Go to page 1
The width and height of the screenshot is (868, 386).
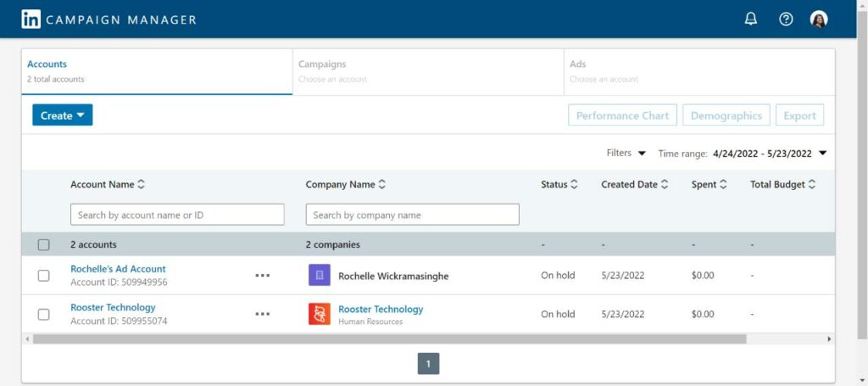pyautogui.click(x=428, y=364)
